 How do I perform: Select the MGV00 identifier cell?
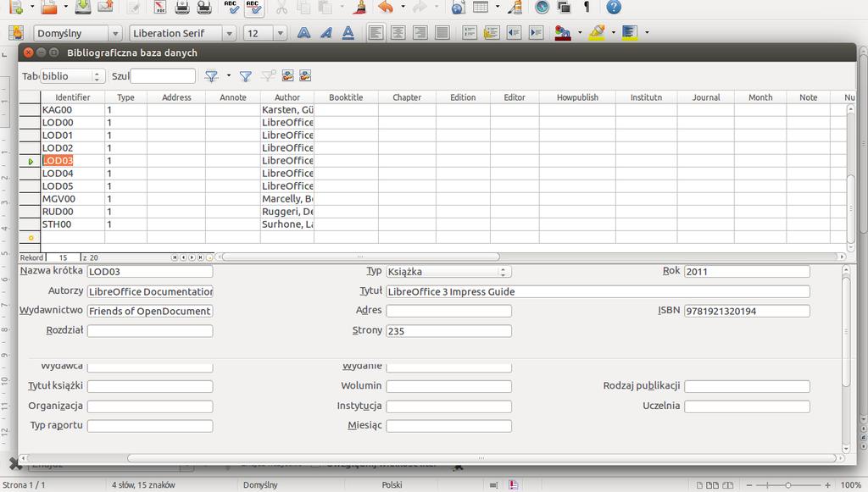pos(73,199)
